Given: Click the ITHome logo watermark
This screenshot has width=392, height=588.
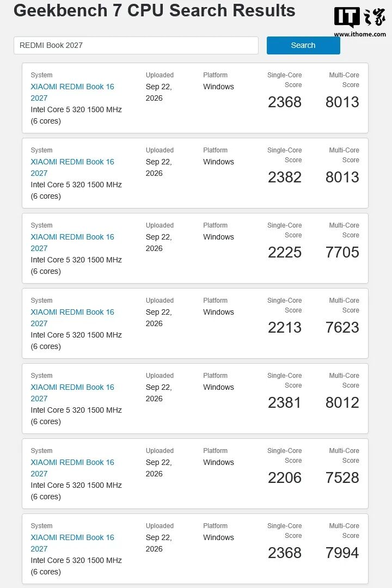Looking at the screenshot, I should (359, 17).
